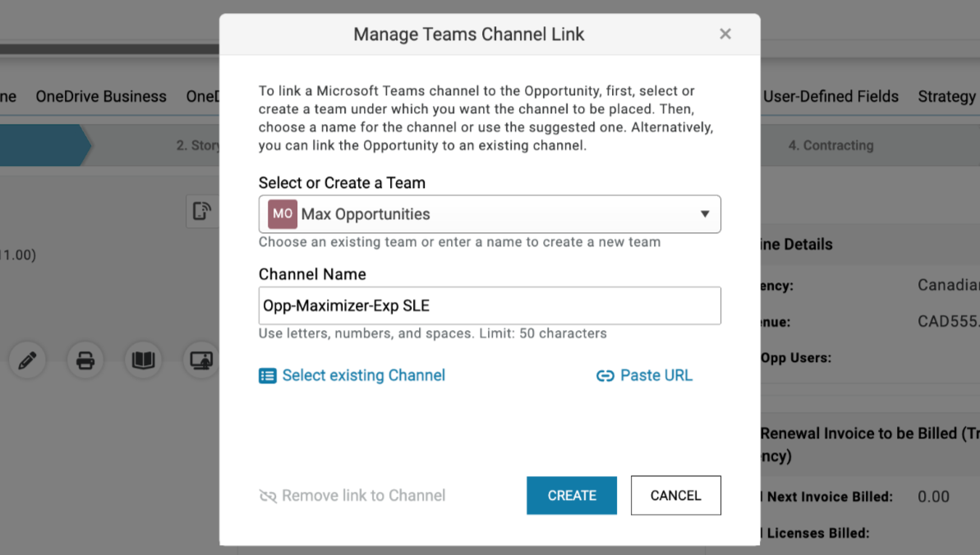Click the monitor presentation icon in background

click(x=201, y=360)
